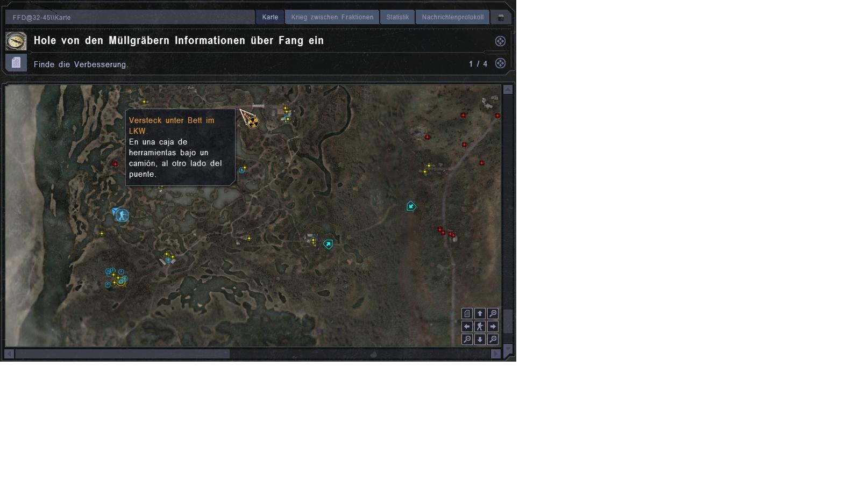Pan the map right with arrow button
This screenshot has width=868, height=482.
pyautogui.click(x=493, y=326)
